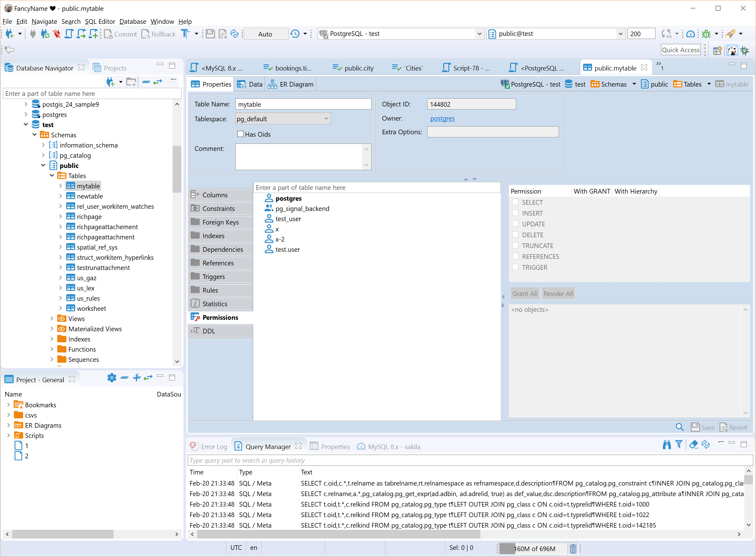This screenshot has width=756, height=557.
Task: Click the search magnifier above Save and Revert
Action: [x=680, y=427]
